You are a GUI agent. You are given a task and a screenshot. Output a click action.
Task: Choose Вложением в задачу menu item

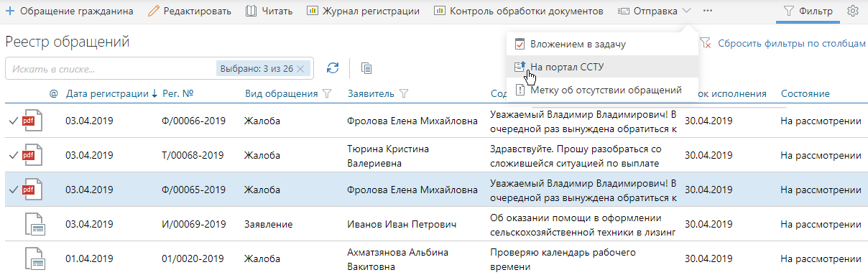(x=601, y=45)
